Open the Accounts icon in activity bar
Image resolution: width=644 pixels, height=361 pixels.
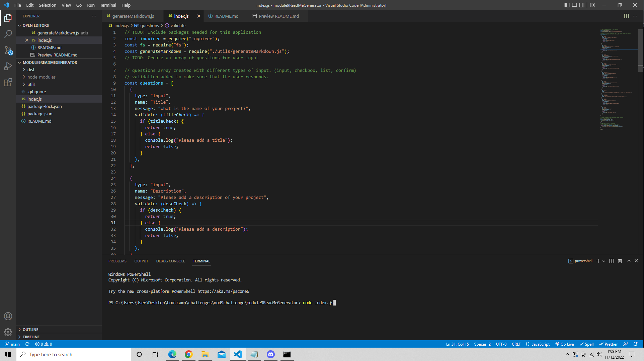[x=8, y=316]
